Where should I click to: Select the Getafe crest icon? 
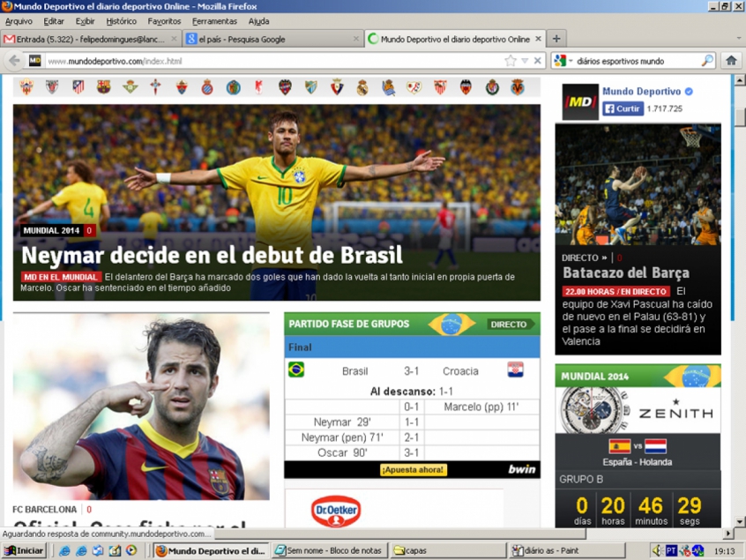[x=233, y=87]
